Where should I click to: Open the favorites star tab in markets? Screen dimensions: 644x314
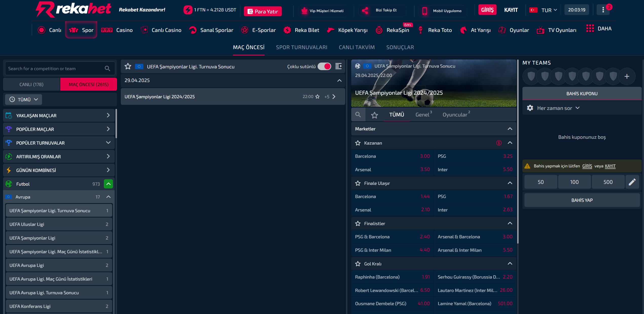[375, 115]
